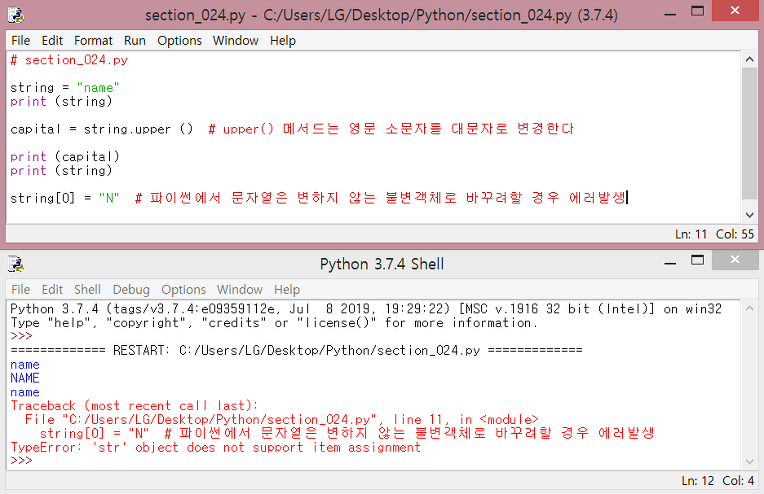Click 'Col: 55' in the editor status bar
This screenshot has width=764, height=494.
735,234
